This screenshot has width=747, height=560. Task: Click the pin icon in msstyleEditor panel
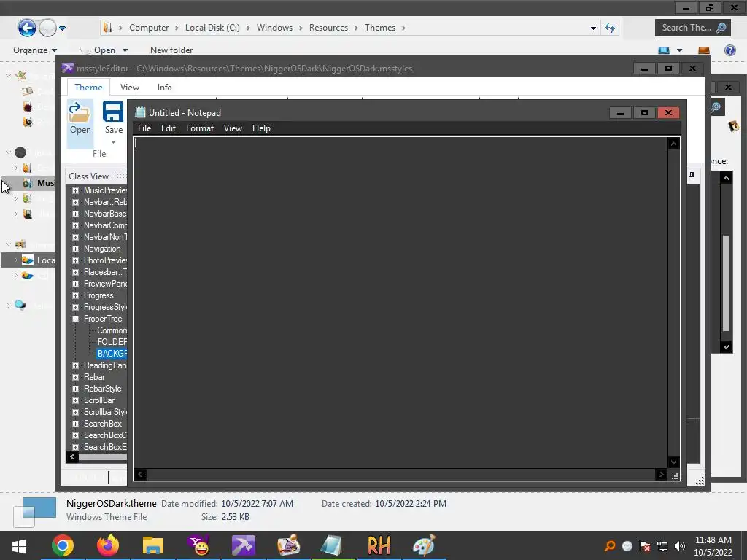coord(692,176)
